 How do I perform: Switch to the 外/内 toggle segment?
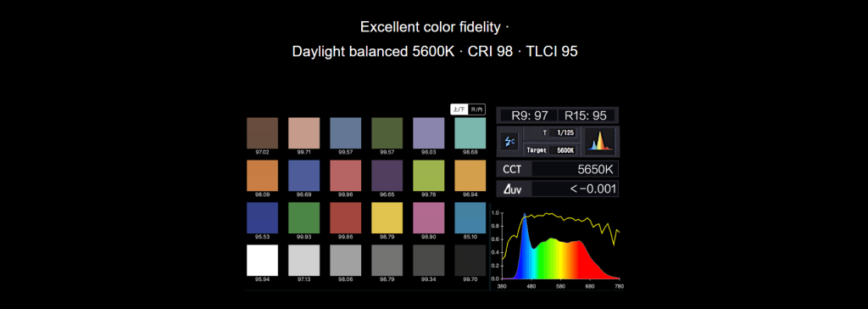tap(476, 110)
